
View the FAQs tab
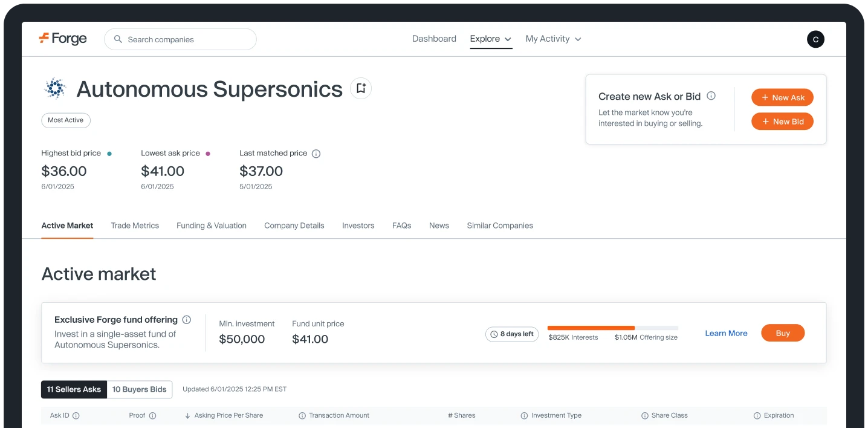[402, 225]
